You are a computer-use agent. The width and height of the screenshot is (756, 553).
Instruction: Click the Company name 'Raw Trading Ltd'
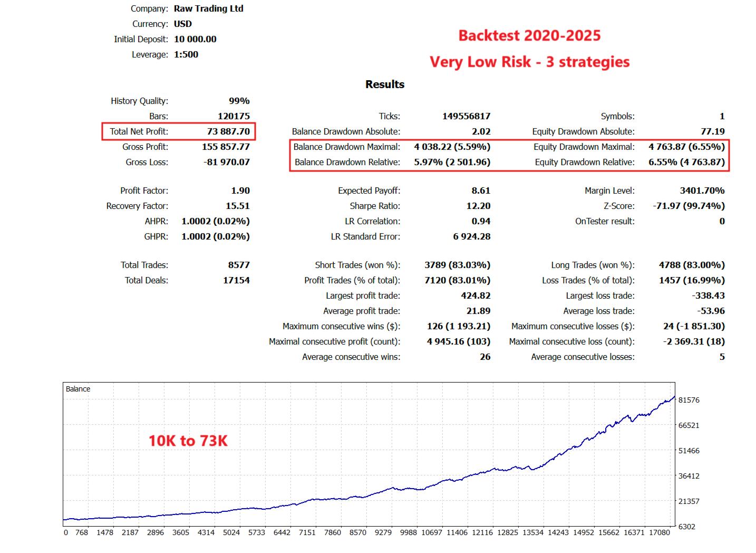[208, 8]
